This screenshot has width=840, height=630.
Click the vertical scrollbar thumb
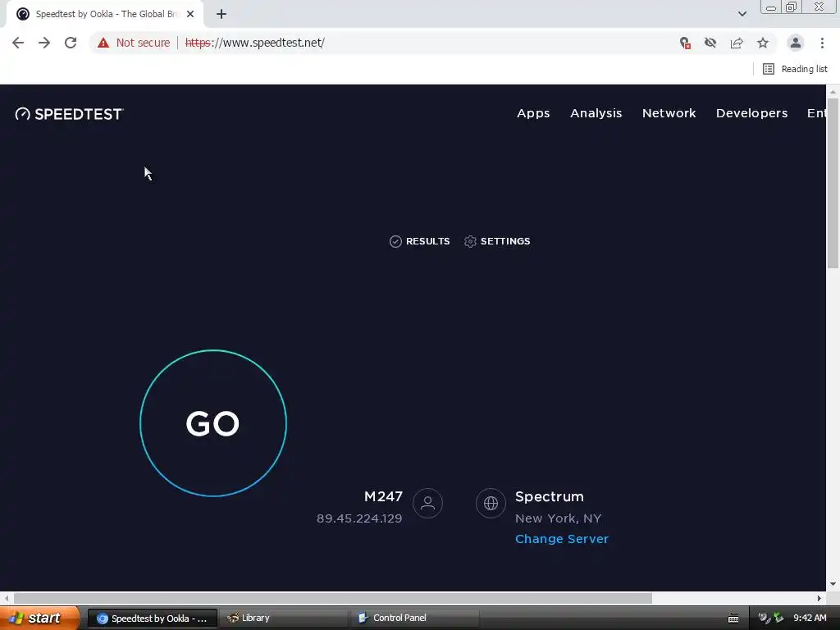833,182
